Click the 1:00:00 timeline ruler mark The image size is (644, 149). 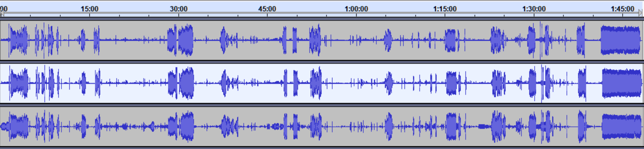click(356, 8)
